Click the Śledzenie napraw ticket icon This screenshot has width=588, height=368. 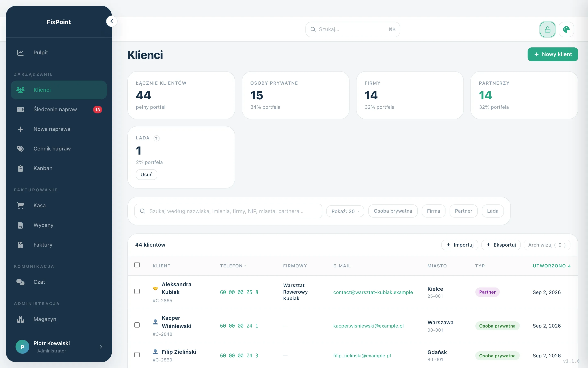(20, 110)
